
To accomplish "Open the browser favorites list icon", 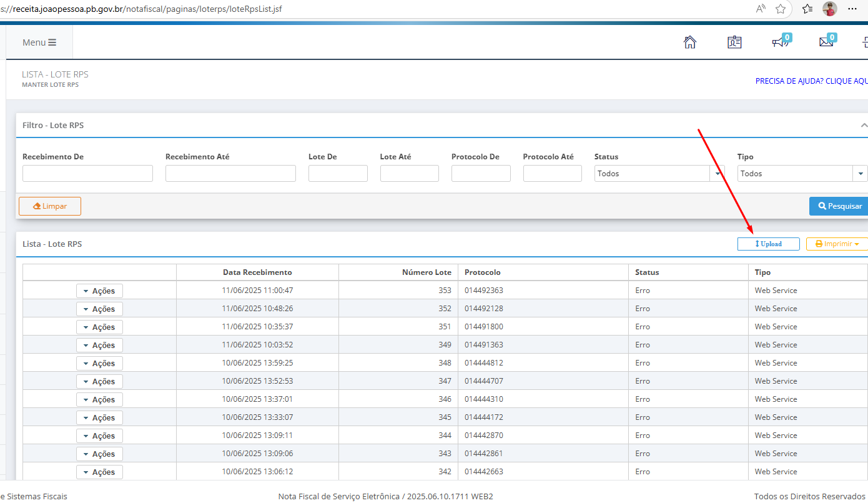I will 807,9.
